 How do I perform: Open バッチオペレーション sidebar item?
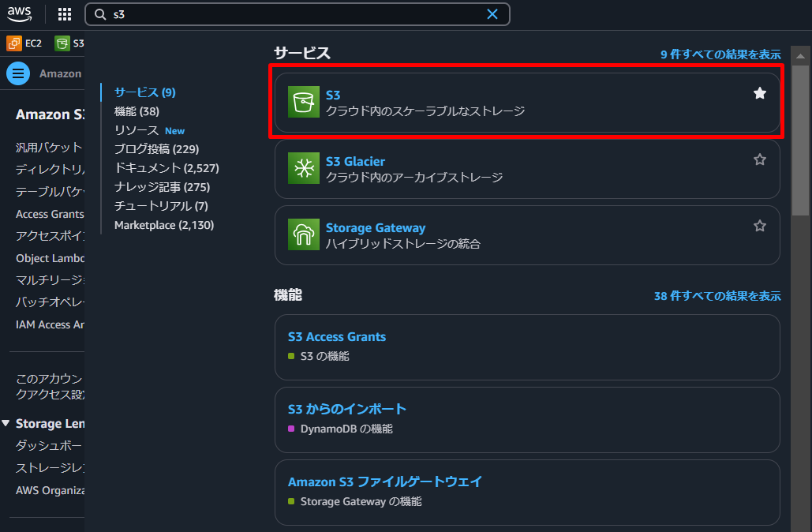(50, 302)
